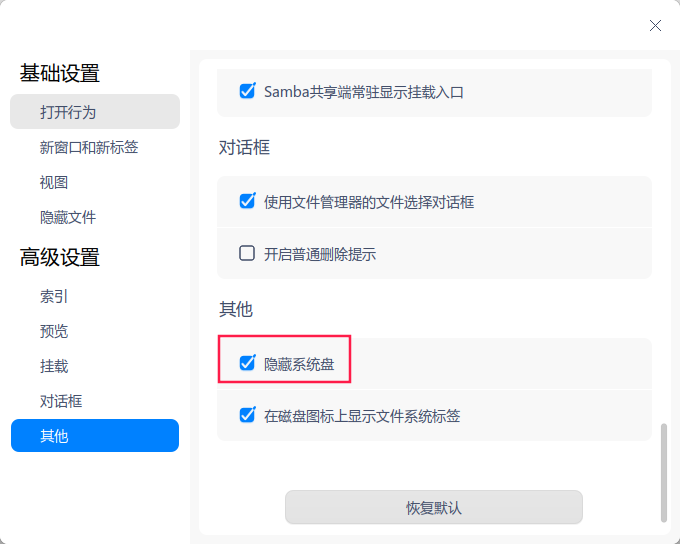The image size is (680, 544).
Task: Click the 隐藏系统盘 option label
Action: (300, 364)
